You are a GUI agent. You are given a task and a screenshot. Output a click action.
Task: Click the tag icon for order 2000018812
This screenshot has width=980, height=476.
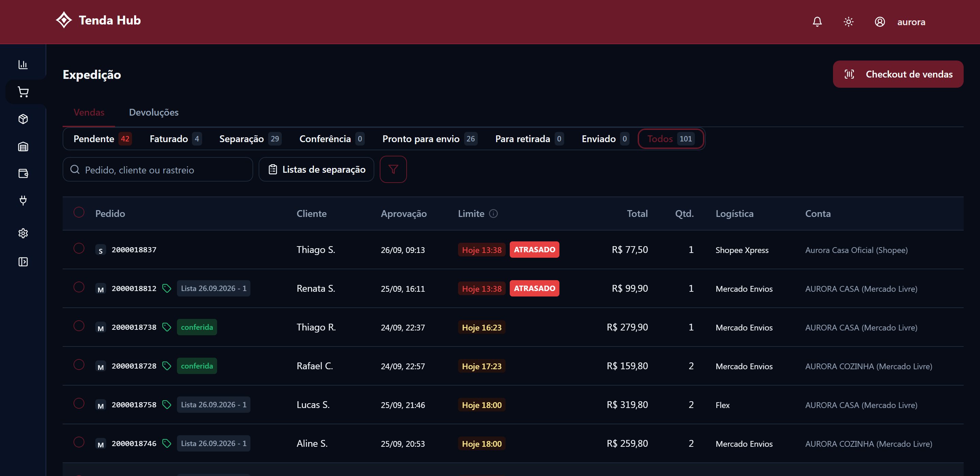(x=166, y=289)
